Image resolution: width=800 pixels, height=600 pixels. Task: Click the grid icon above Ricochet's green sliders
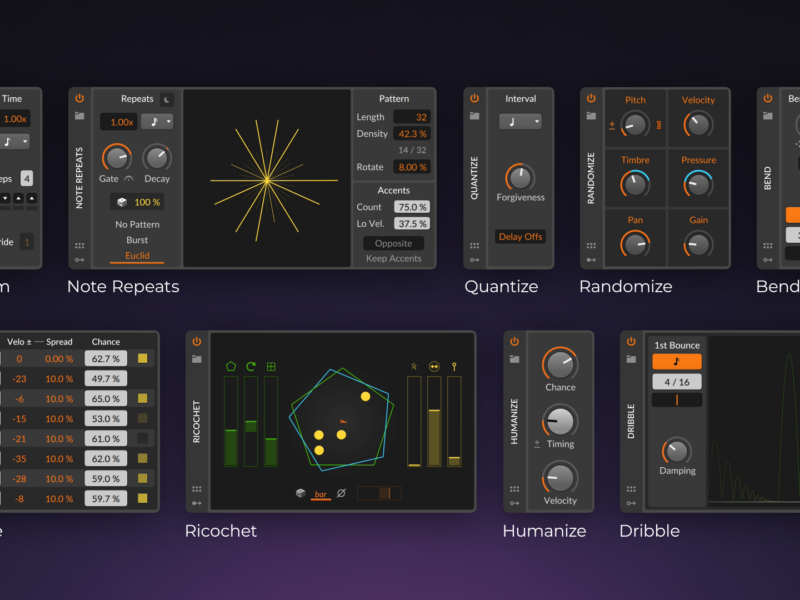[271, 366]
